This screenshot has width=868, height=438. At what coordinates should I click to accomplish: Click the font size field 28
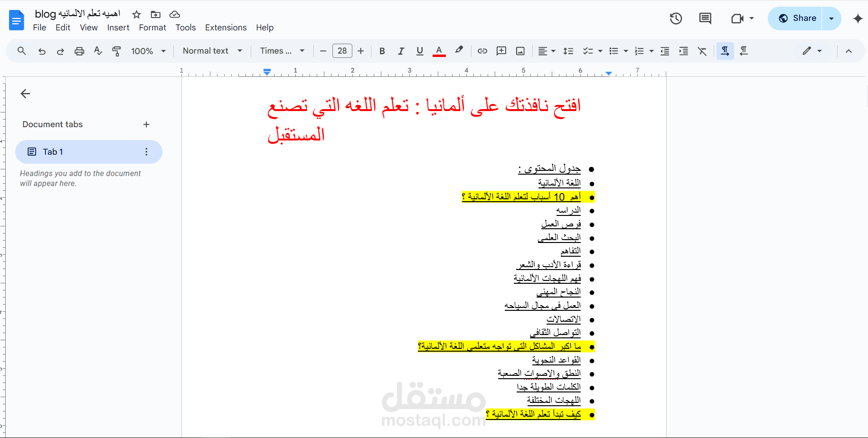point(342,51)
